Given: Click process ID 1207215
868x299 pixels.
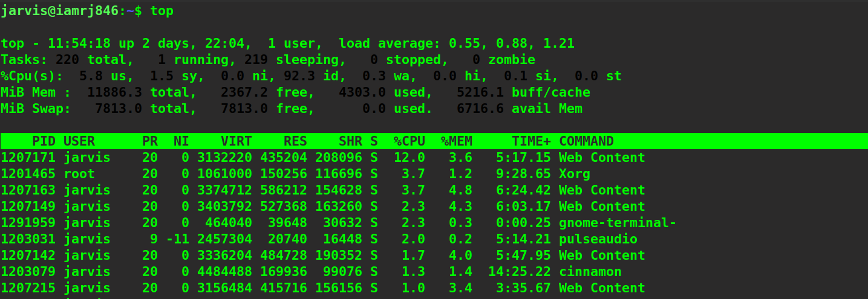Looking at the screenshot, I should [28, 288].
